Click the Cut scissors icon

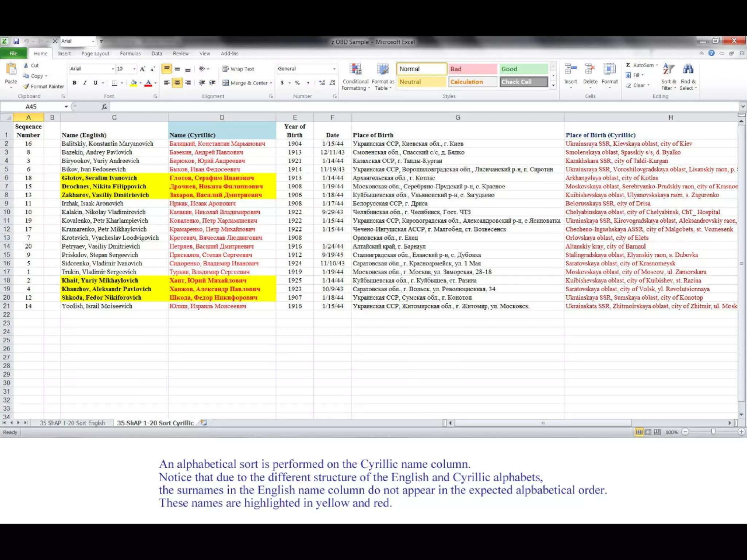[26, 66]
